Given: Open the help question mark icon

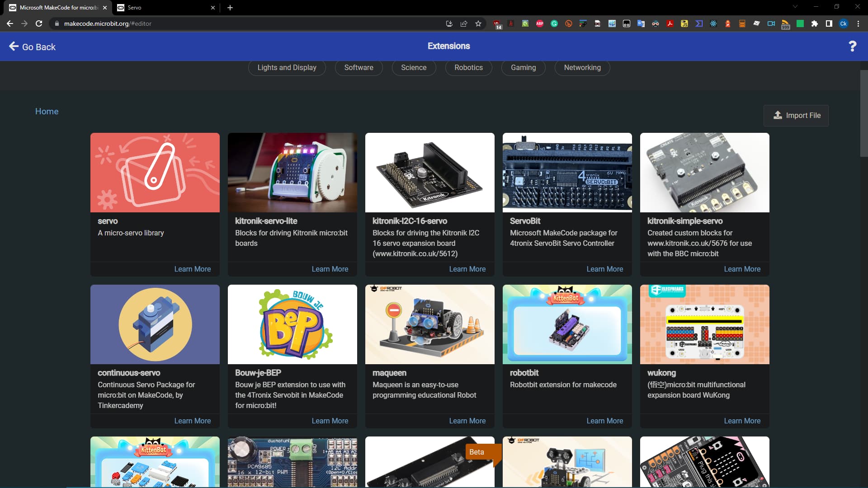Looking at the screenshot, I should coord(852,46).
